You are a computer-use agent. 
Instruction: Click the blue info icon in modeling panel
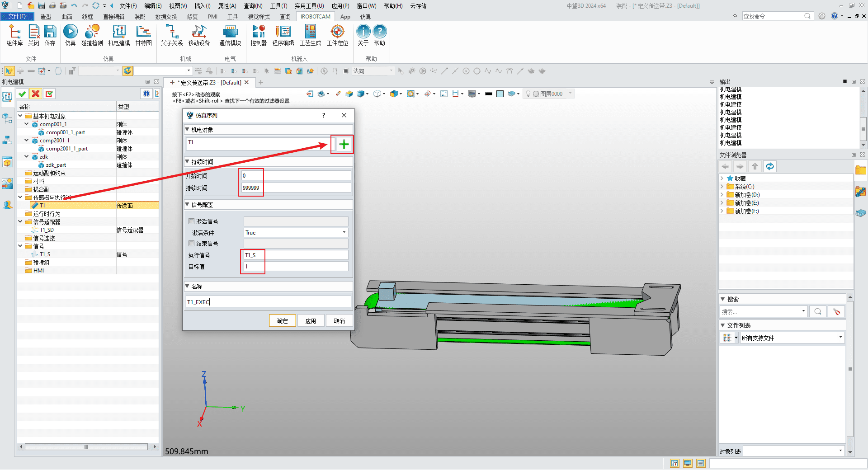pos(146,94)
